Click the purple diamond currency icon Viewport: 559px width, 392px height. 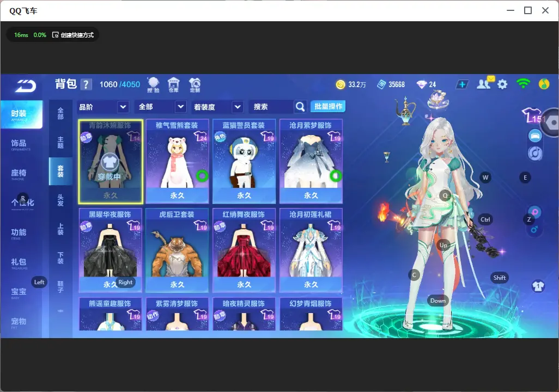click(421, 84)
